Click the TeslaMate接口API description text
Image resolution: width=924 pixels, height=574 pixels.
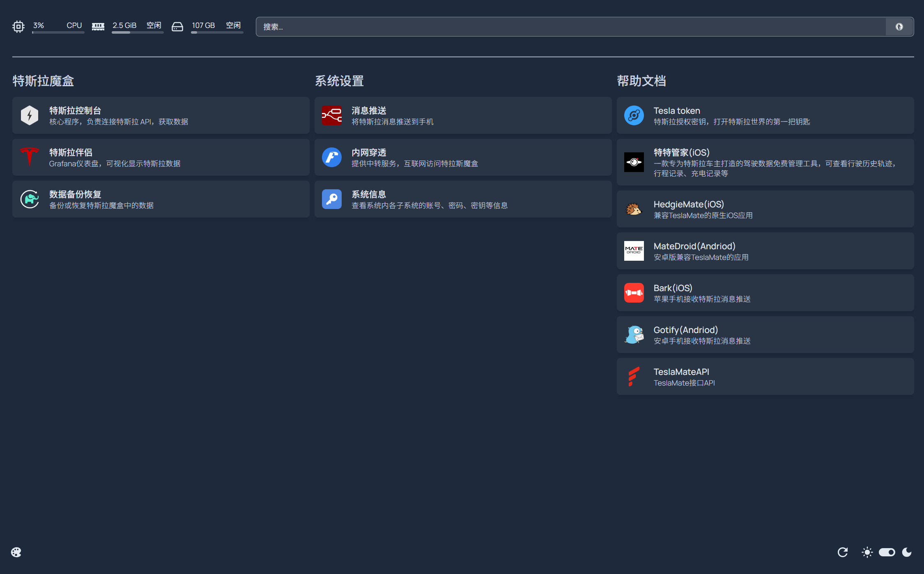(684, 383)
